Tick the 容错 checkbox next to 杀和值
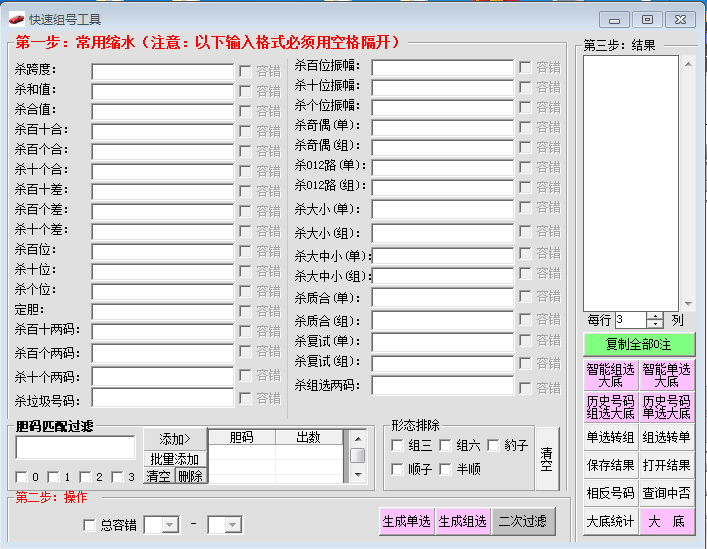The height and width of the screenshot is (549, 707). 245,91
